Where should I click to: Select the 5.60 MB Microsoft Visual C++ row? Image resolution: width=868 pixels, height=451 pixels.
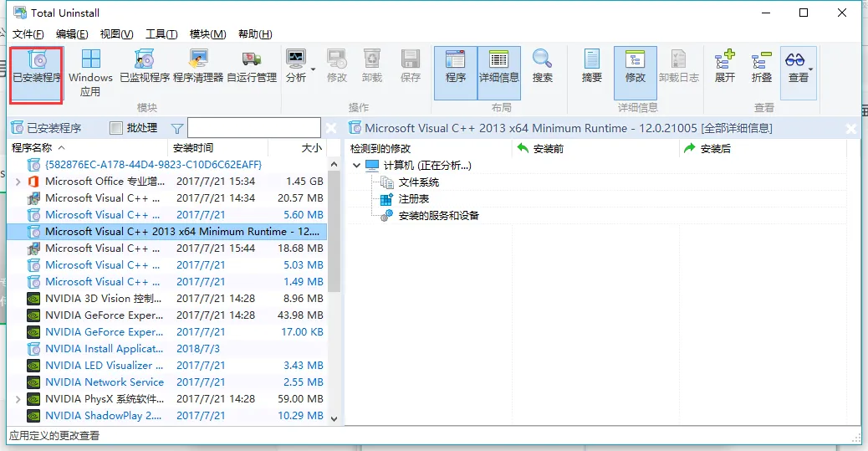point(167,214)
